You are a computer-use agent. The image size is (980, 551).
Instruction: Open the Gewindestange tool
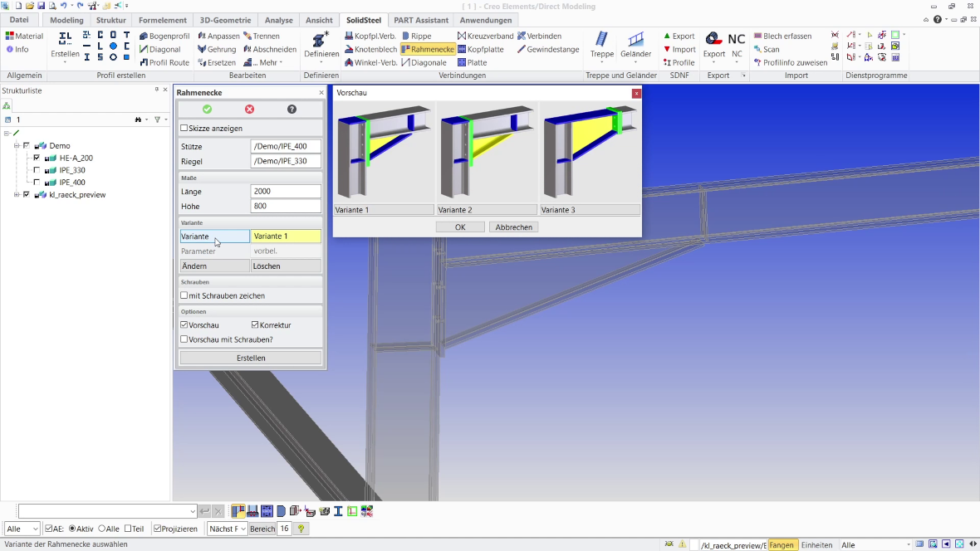(548, 49)
